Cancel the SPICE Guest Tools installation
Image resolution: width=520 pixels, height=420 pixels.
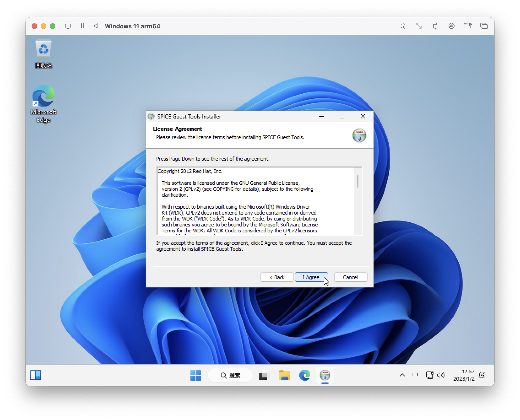click(x=351, y=277)
